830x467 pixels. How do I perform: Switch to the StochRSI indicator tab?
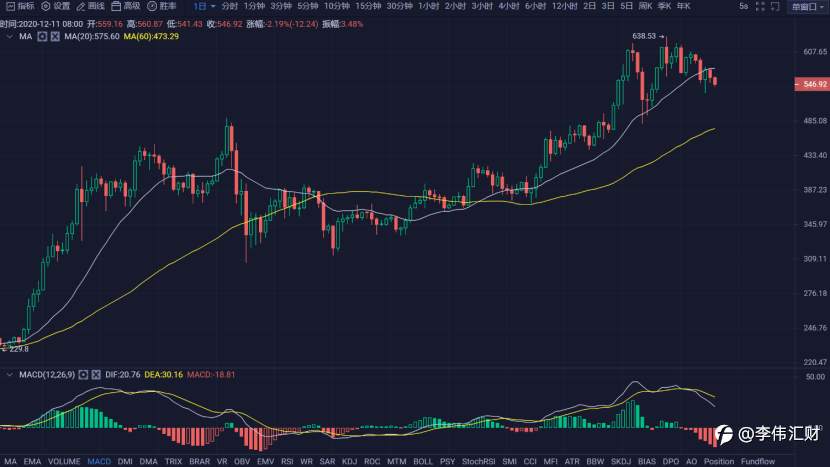479,461
